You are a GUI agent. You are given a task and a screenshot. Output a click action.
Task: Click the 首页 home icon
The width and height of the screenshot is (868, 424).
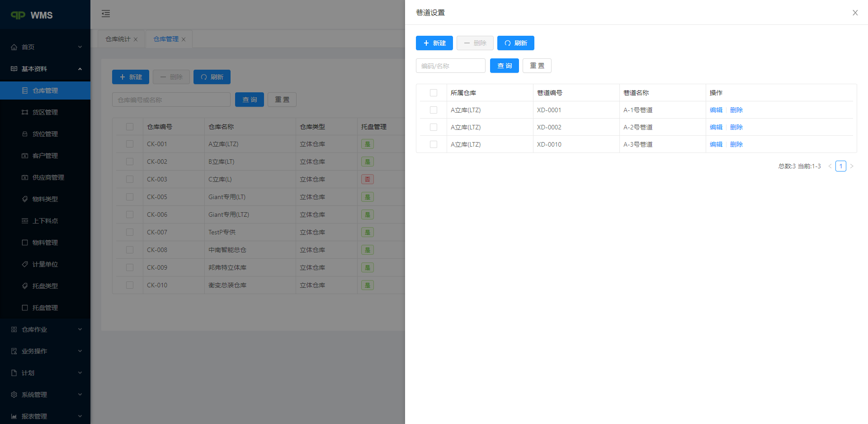coord(14,47)
